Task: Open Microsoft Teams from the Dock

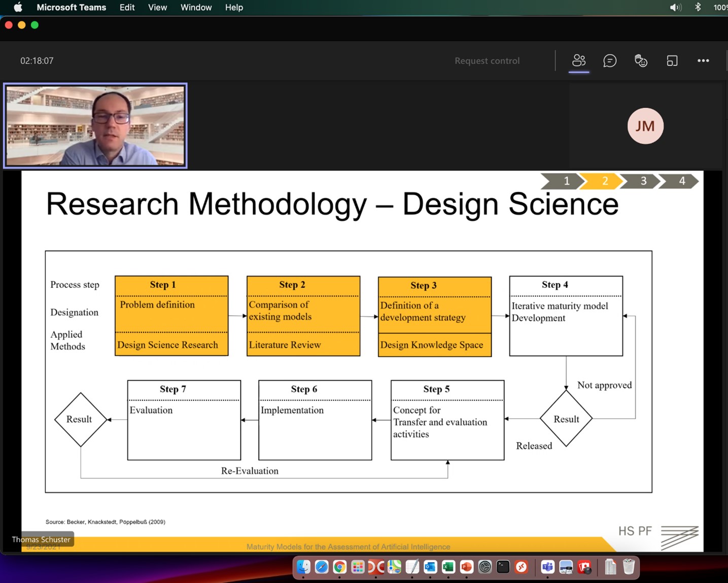Action: pyautogui.click(x=547, y=567)
